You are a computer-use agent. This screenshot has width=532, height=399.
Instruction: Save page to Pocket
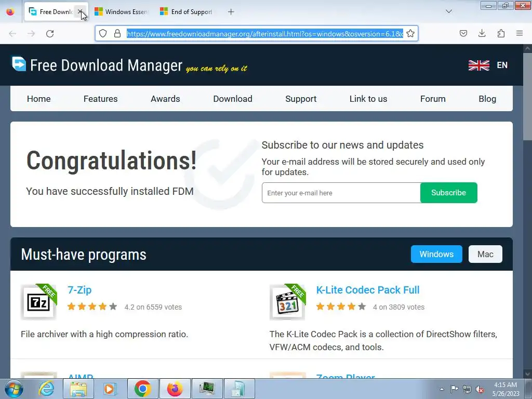tap(463, 33)
